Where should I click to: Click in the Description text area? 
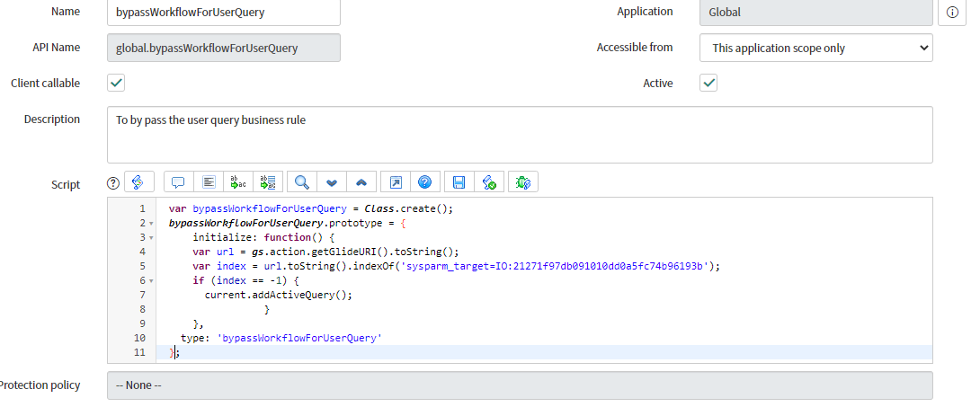(520, 135)
